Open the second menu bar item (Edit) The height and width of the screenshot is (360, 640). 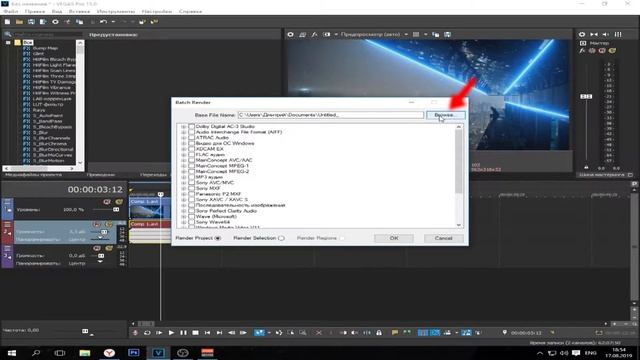tap(35, 11)
